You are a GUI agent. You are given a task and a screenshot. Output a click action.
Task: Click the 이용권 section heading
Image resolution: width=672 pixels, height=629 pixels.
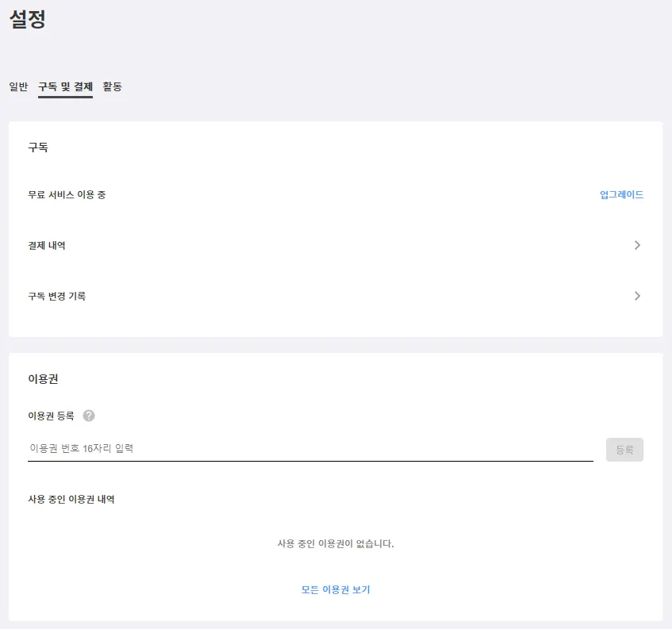click(43, 379)
